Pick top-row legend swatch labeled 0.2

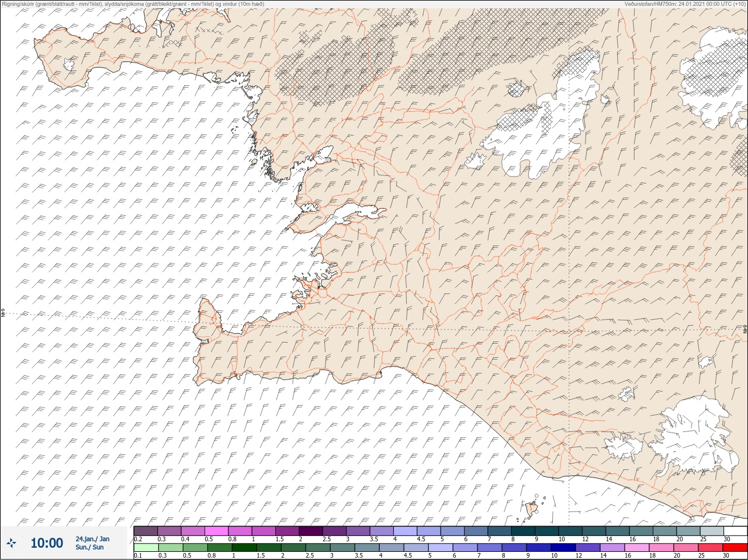click(146, 531)
